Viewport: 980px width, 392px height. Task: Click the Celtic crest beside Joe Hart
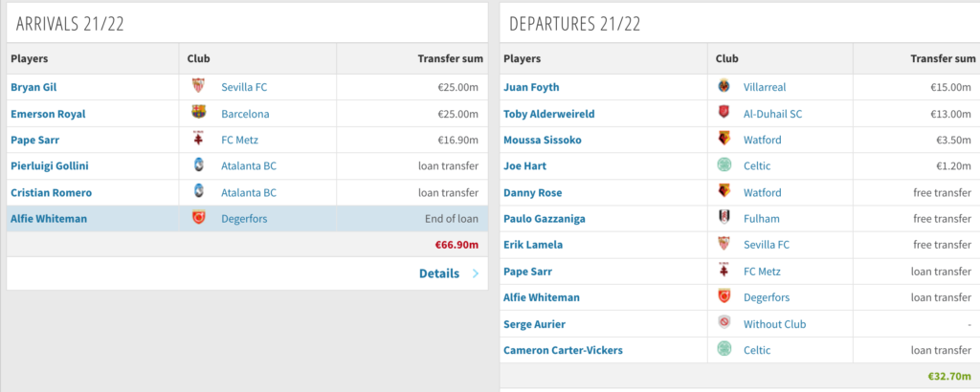pyautogui.click(x=724, y=165)
